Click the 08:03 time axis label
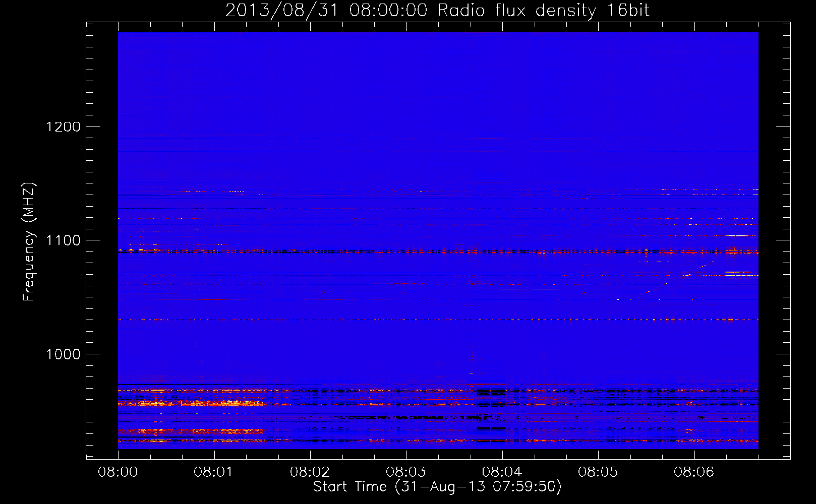816x504 pixels. point(406,472)
